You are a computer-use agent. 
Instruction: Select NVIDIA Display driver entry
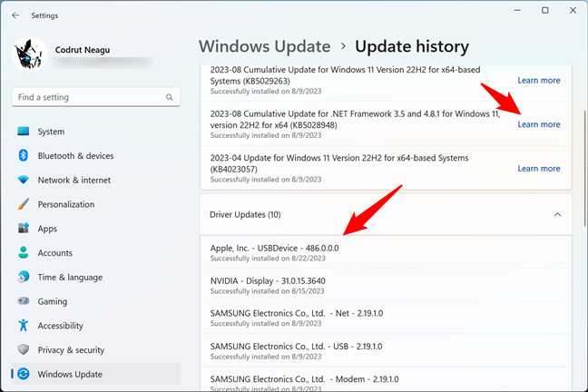(x=386, y=285)
